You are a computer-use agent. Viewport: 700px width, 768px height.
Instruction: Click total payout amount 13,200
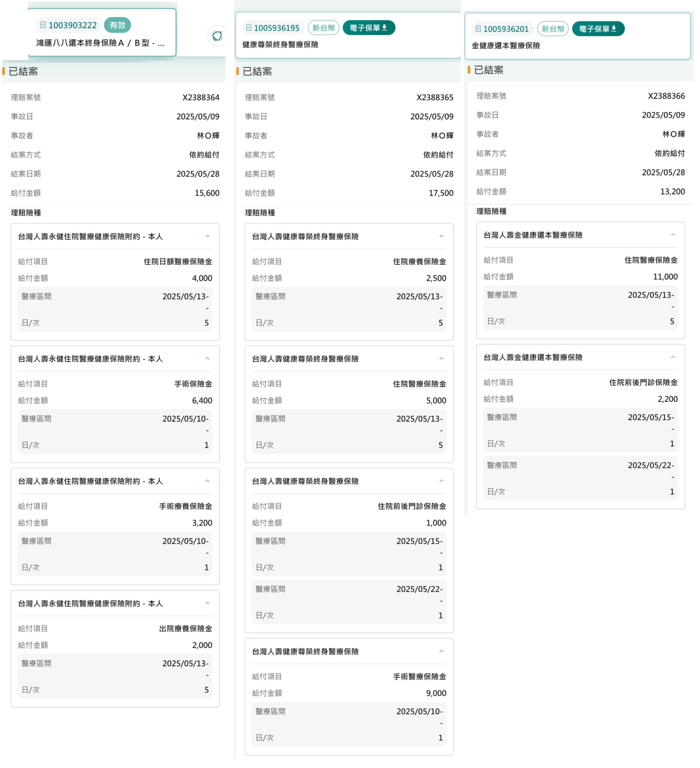point(673,192)
